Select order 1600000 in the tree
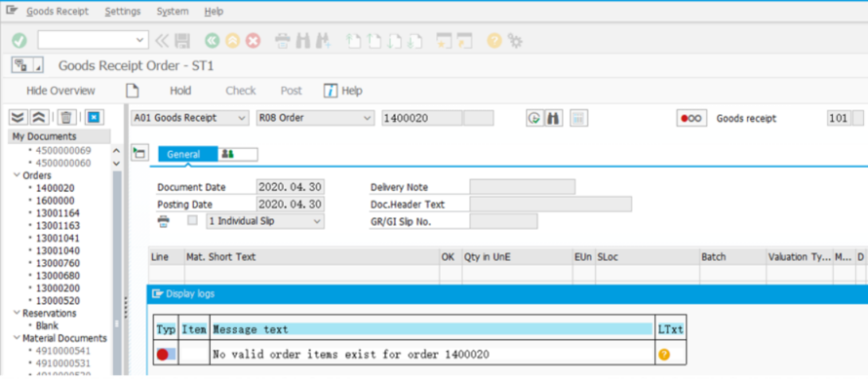The height and width of the screenshot is (379, 868). pyautogui.click(x=55, y=201)
